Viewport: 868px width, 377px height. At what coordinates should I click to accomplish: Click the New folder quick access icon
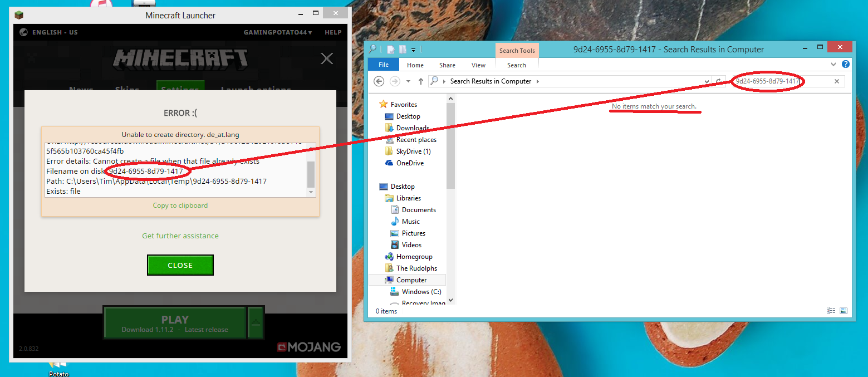point(403,50)
